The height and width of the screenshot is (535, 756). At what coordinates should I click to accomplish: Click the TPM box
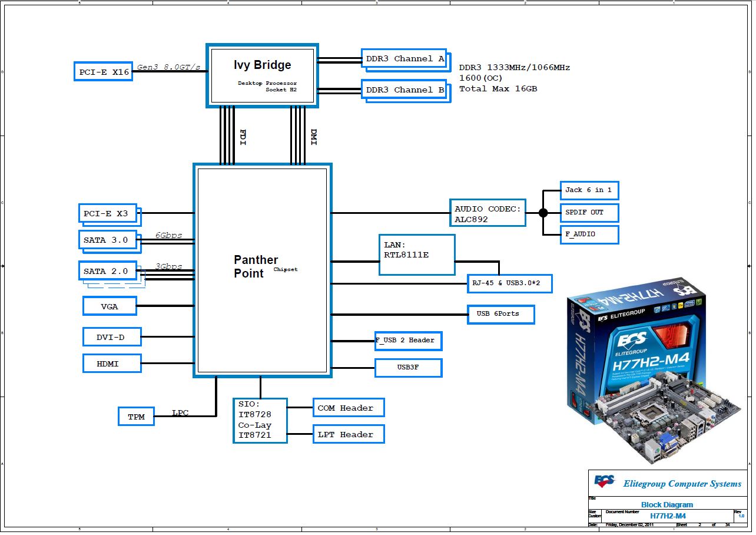[x=136, y=417]
